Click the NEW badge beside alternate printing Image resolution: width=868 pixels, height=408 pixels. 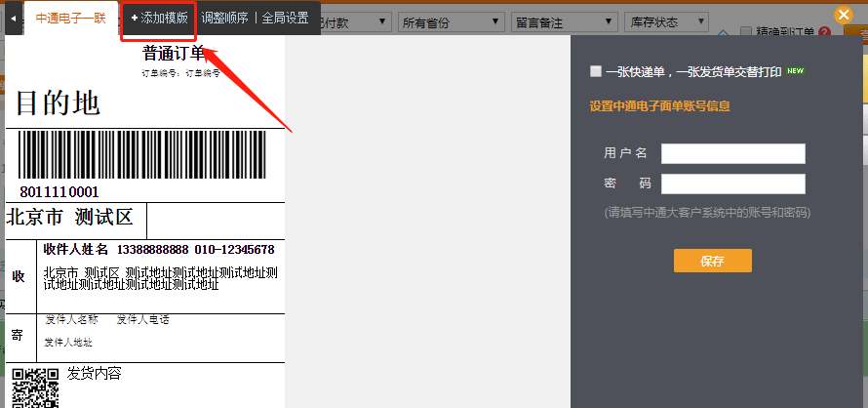coord(796,71)
